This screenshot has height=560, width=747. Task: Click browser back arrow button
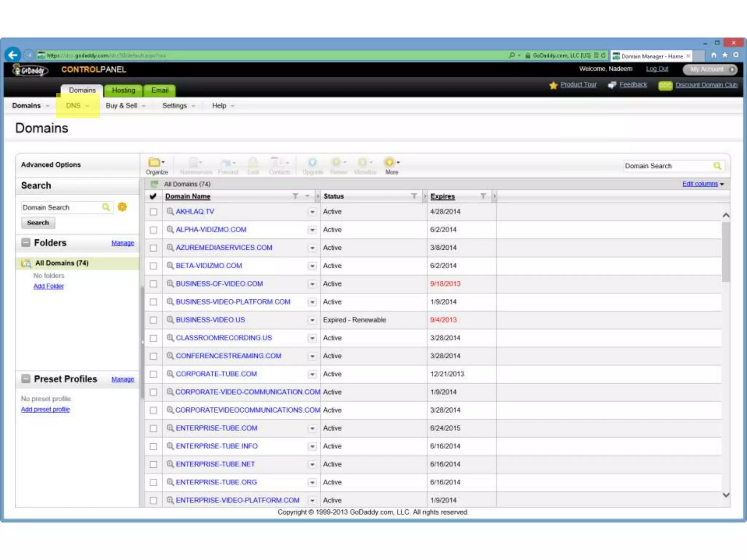[x=13, y=55]
